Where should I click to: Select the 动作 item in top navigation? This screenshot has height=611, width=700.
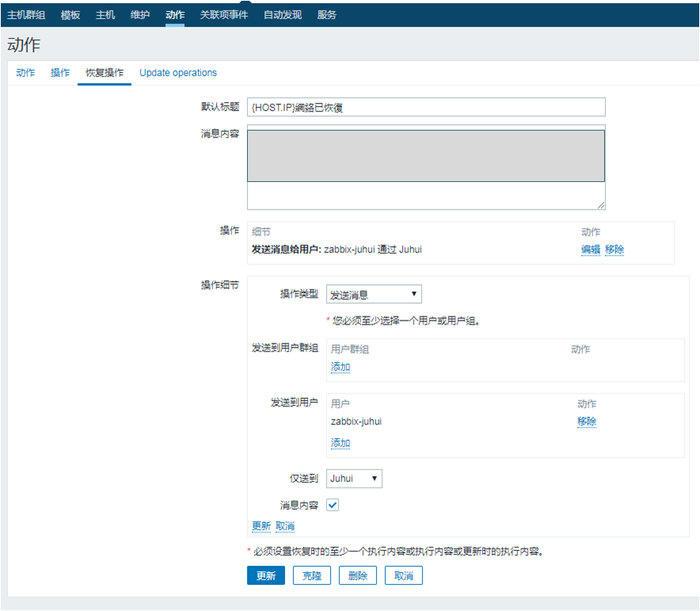[175, 15]
